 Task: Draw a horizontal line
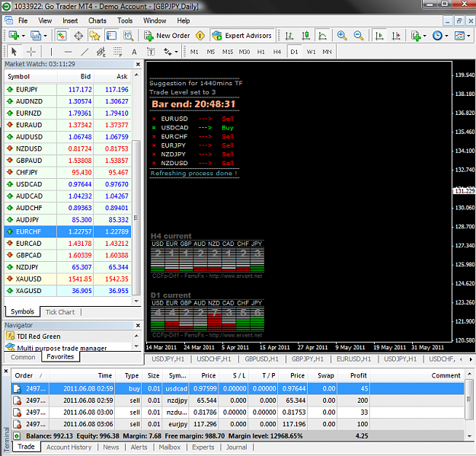click(68, 52)
